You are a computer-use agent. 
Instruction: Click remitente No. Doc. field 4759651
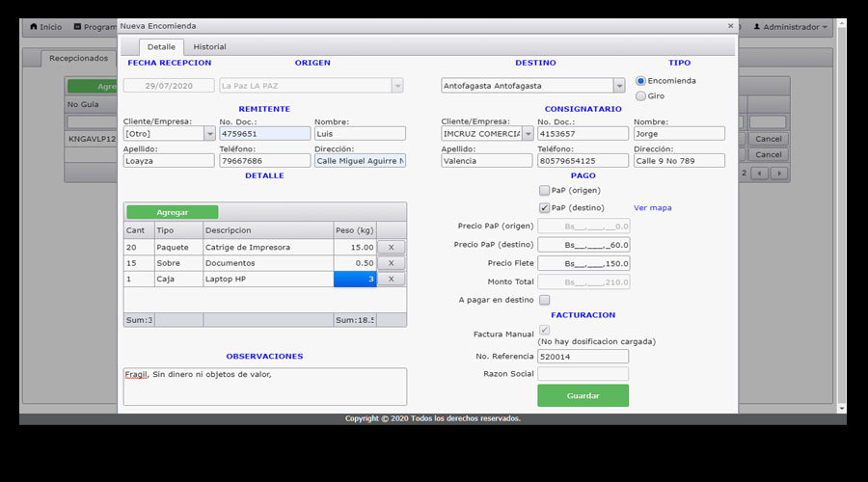click(264, 133)
